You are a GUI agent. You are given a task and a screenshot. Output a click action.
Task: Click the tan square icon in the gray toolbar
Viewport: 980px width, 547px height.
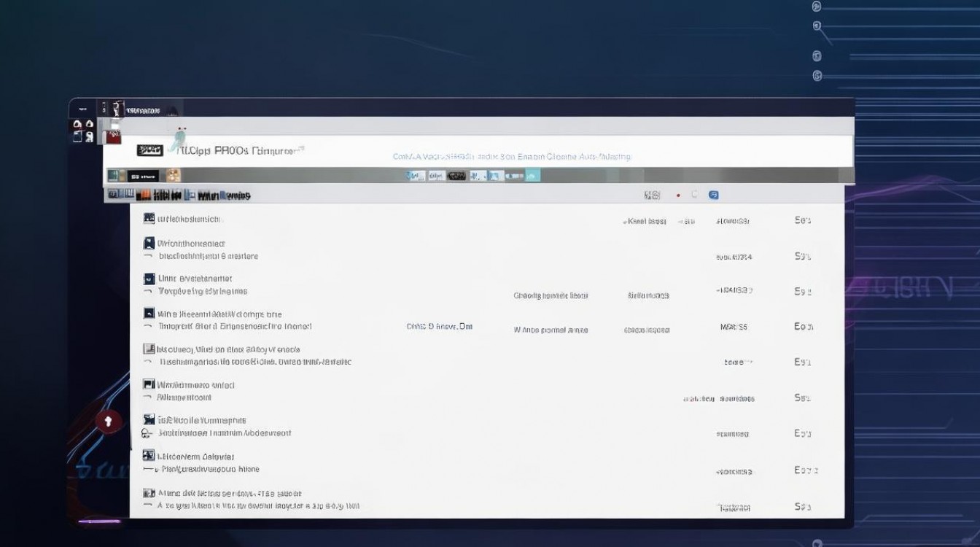(x=173, y=175)
